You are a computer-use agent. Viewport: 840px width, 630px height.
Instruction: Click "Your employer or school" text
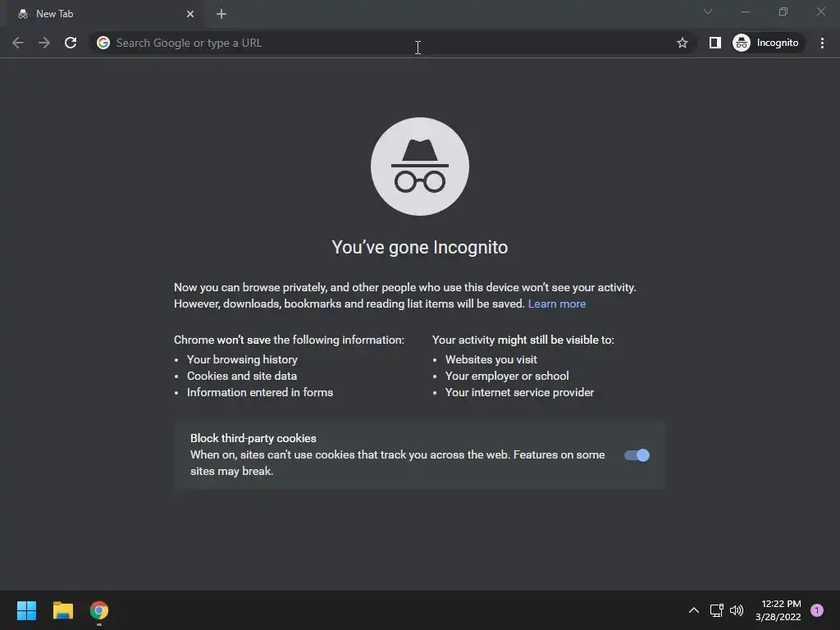pos(507,376)
